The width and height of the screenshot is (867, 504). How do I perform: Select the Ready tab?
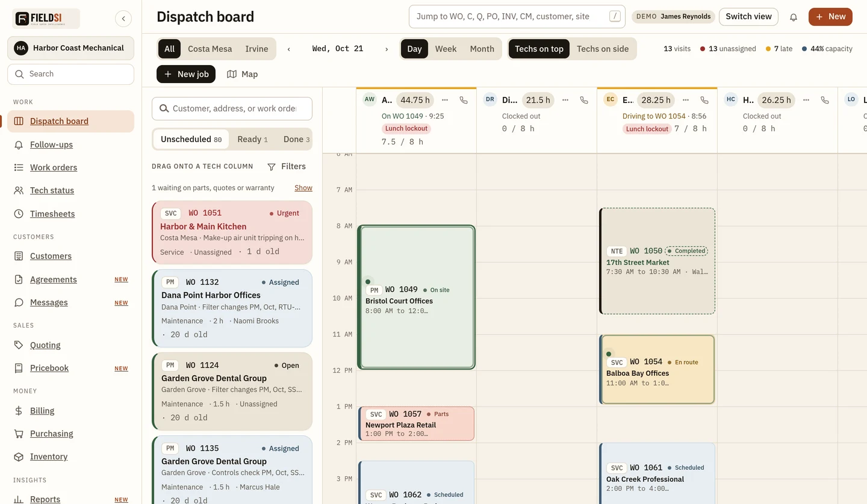pyautogui.click(x=252, y=139)
